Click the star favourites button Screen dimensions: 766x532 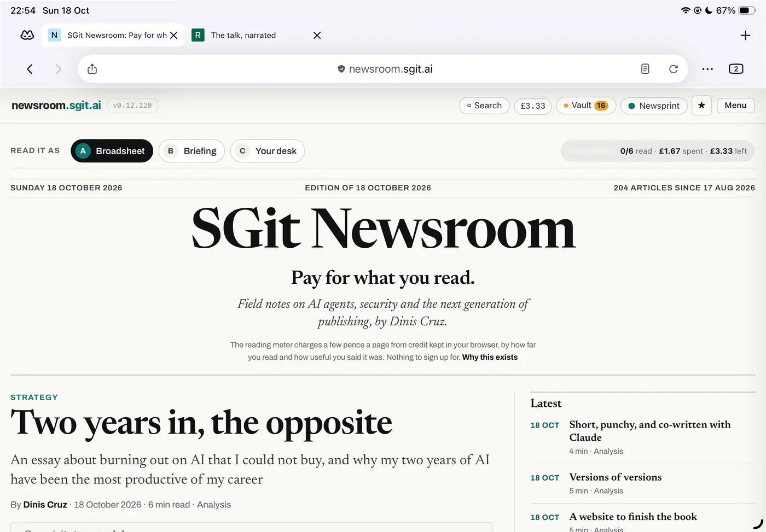(701, 106)
